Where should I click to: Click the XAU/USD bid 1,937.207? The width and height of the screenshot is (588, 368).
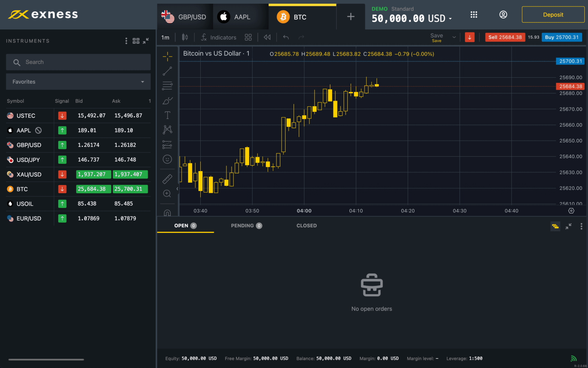coord(93,174)
